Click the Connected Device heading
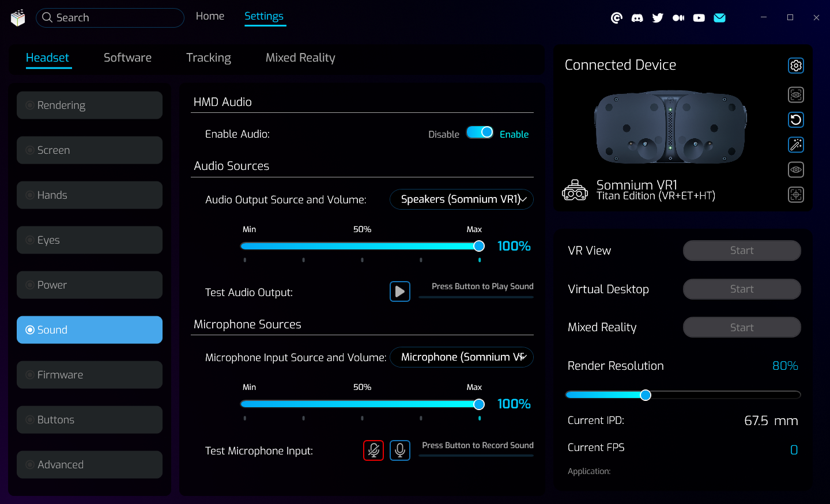Screen dimensions: 830x504 click(620, 65)
